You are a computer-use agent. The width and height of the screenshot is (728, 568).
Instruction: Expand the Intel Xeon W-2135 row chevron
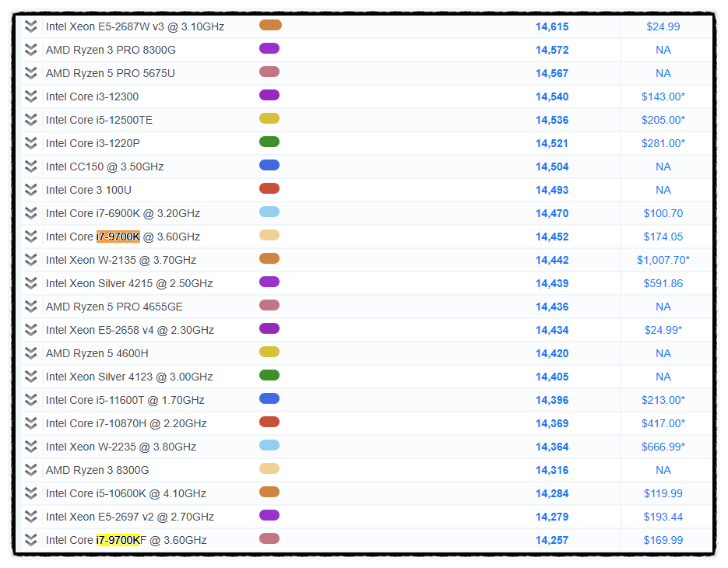tap(30, 260)
